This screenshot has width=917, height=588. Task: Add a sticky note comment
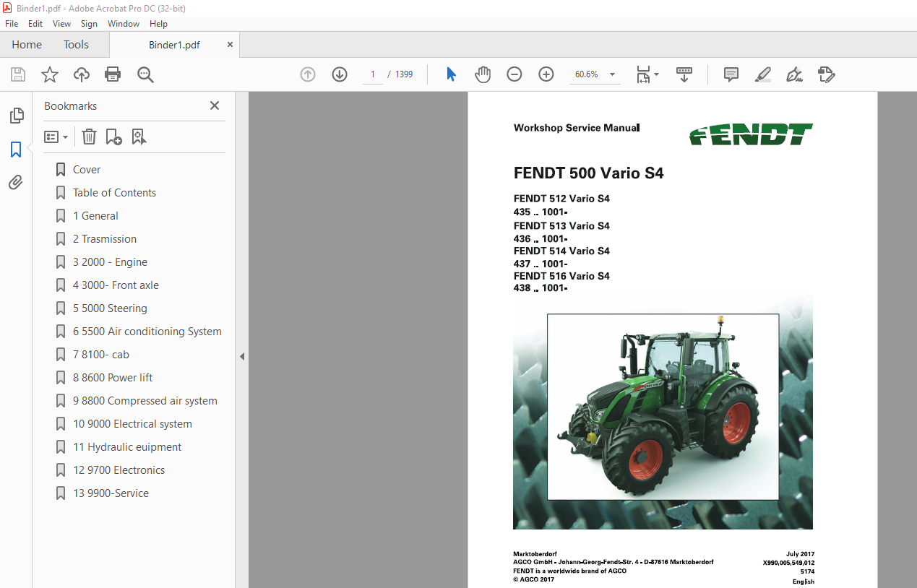[731, 74]
